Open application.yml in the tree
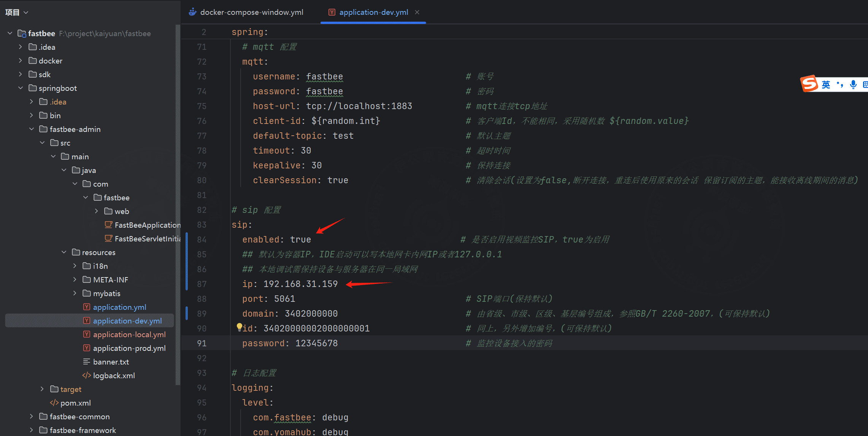The image size is (868, 436). coord(119,307)
